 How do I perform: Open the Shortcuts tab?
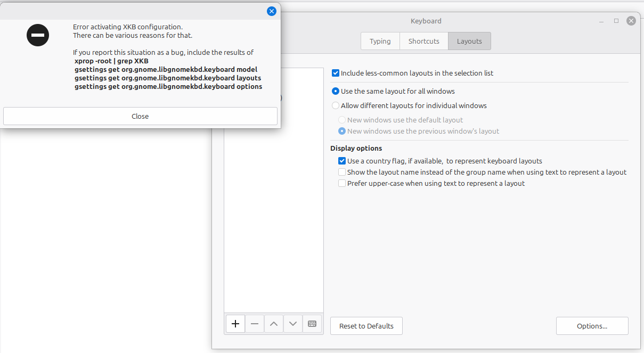coord(424,41)
